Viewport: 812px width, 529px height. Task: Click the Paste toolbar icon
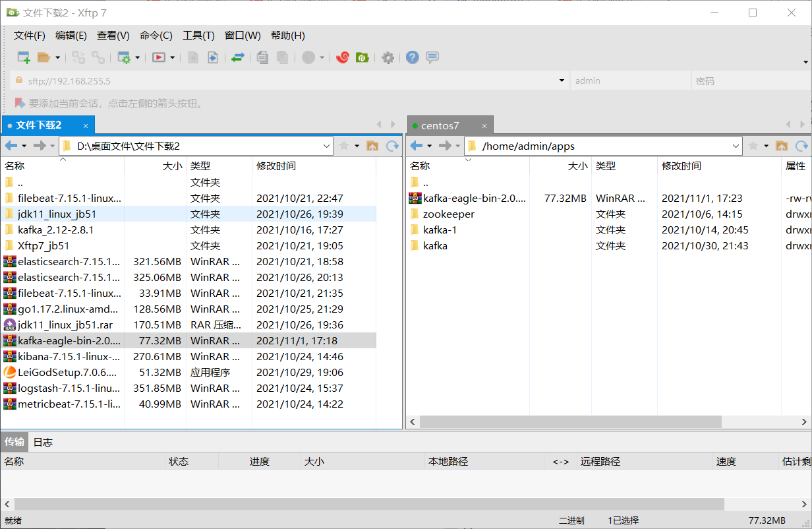point(282,57)
